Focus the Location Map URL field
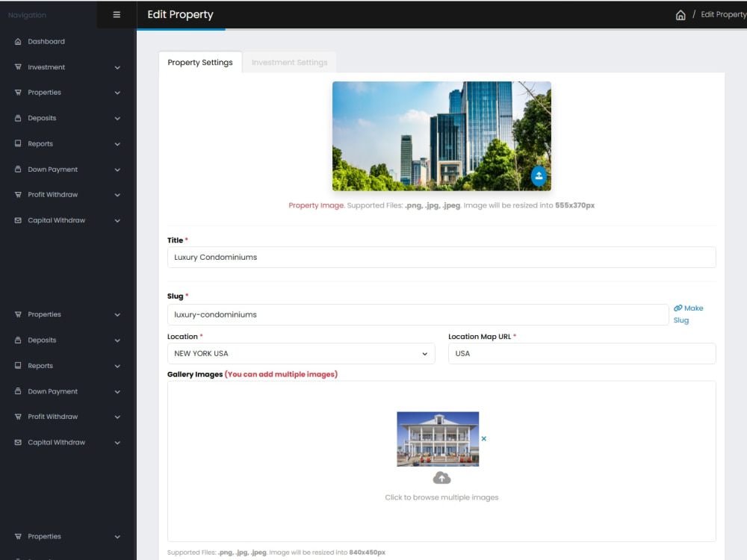The height and width of the screenshot is (560, 747). tap(582, 354)
